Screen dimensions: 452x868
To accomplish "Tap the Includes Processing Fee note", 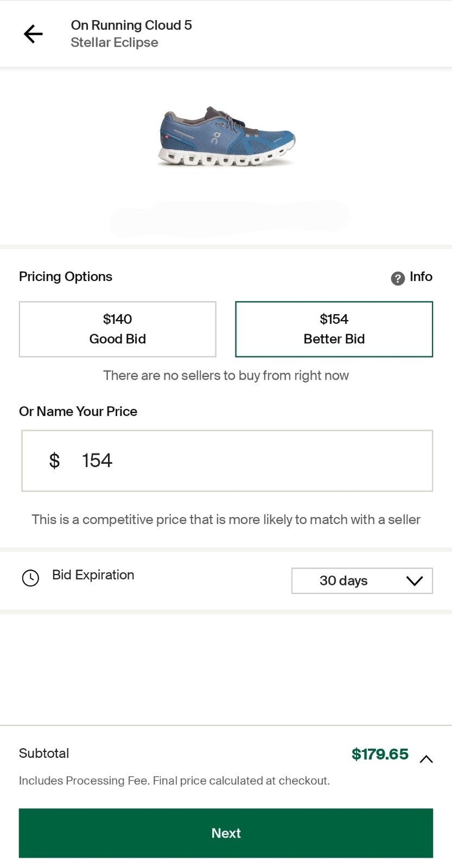I will 174,781.
